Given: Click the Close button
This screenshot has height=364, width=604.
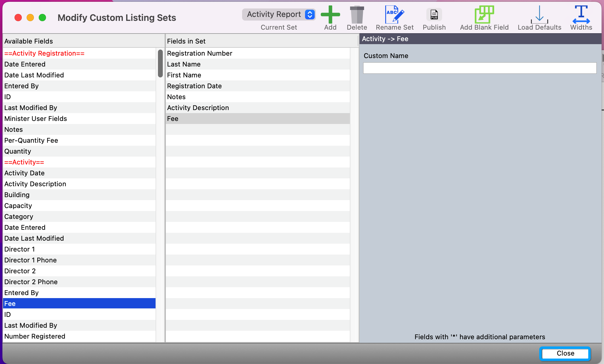Looking at the screenshot, I should coord(565,353).
